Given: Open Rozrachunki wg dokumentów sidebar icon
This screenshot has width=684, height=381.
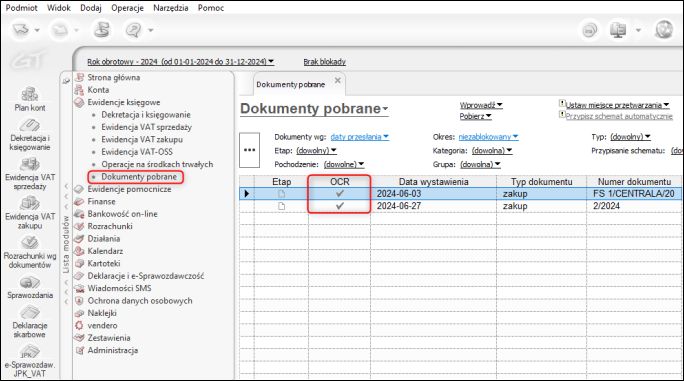Looking at the screenshot, I should pyautogui.click(x=30, y=252).
